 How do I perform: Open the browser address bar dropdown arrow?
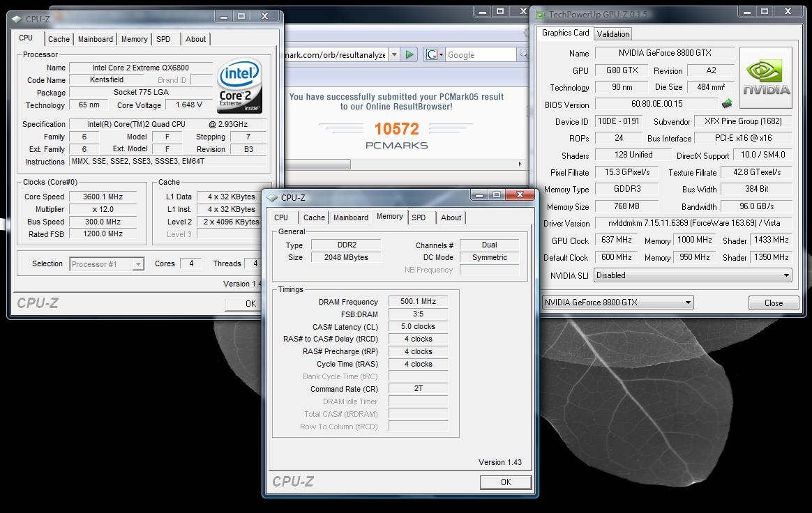[x=394, y=54]
